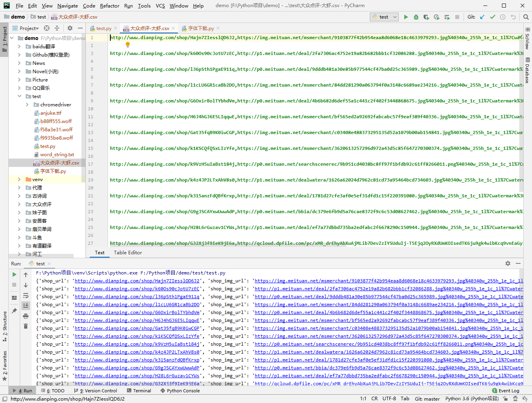Image resolution: width=532 pixels, height=403 pixels.
Task: Toggle the tool window quick access icon
Action: 5,399
